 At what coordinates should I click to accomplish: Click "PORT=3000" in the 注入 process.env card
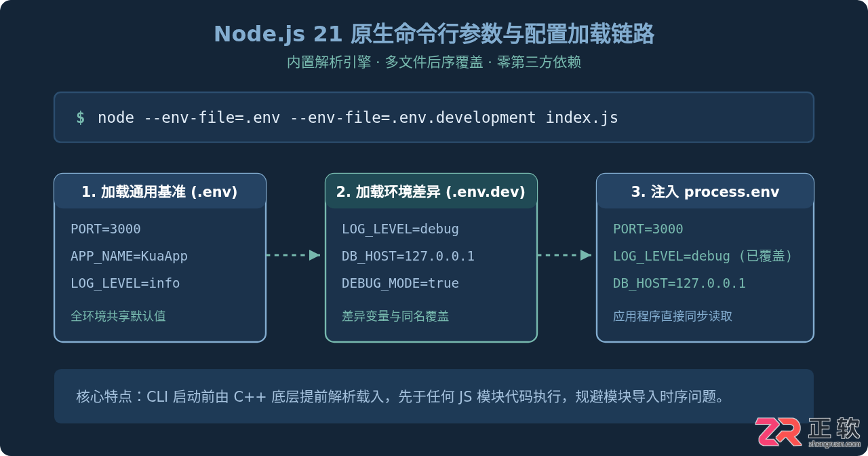point(648,229)
